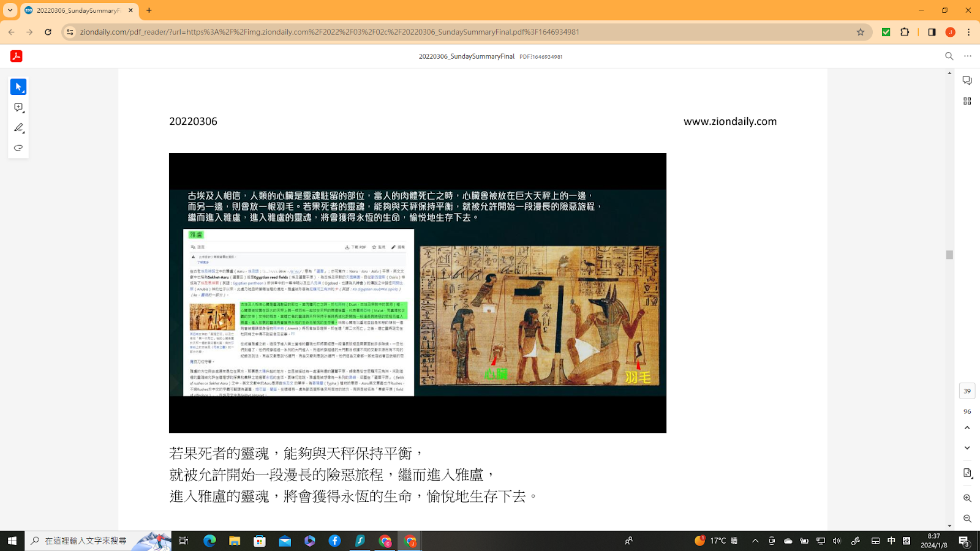Screen dimensions: 980x551
Task: Click the scrollbar up arrow
Action: coord(949,73)
